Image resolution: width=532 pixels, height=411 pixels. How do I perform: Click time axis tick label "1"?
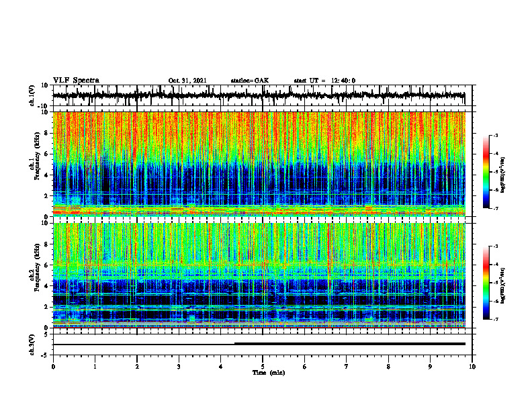coord(95,367)
